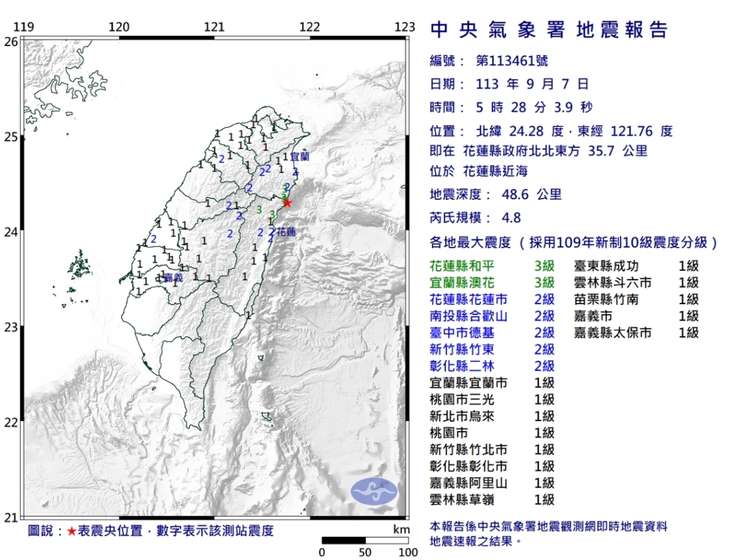Click the longitude label 121 on the top axis
This screenshot has width=747, height=560.
(214, 27)
